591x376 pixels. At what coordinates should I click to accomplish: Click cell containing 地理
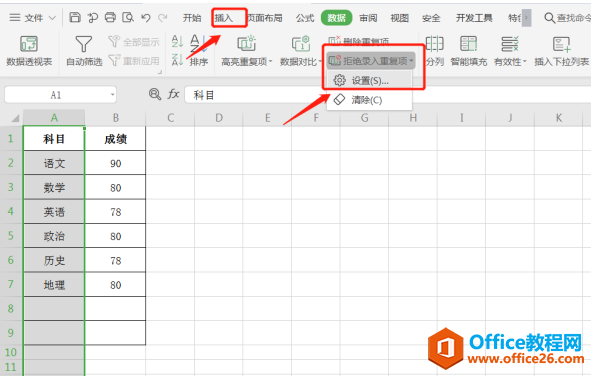click(54, 284)
